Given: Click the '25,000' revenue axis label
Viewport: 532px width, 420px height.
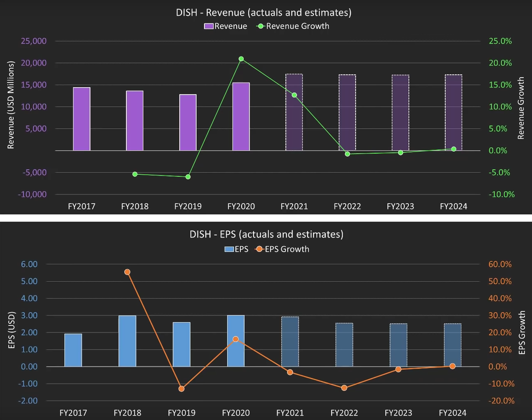Looking at the screenshot, I should tap(34, 41).
